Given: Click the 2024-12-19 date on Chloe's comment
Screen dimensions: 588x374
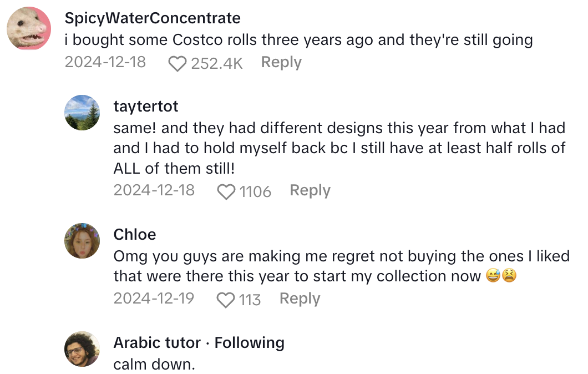Looking at the screenshot, I should [x=154, y=299].
